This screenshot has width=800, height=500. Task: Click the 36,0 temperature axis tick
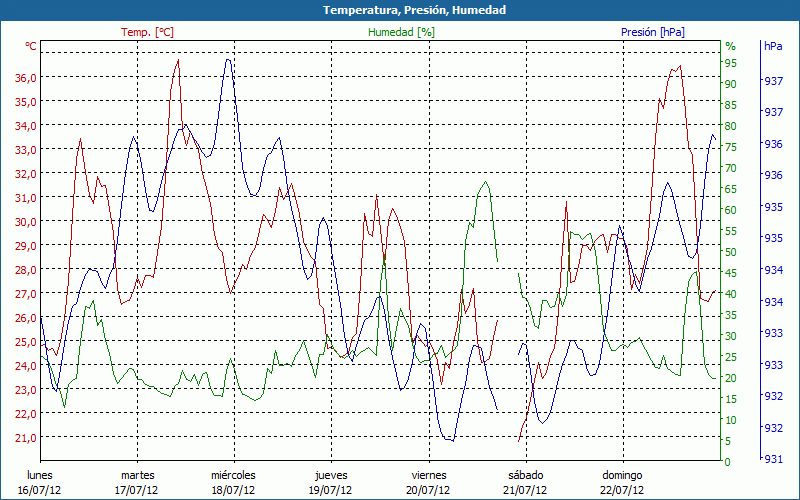point(26,78)
